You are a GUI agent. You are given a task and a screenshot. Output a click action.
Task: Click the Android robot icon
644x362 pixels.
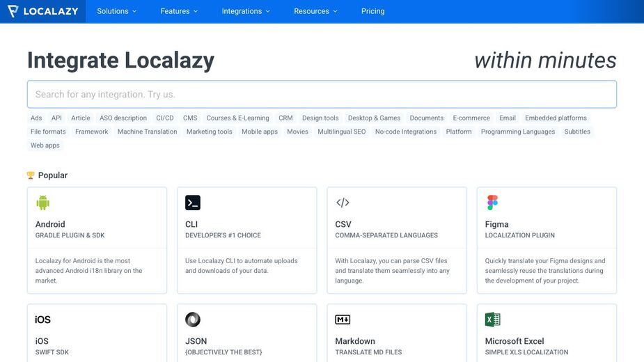pyautogui.click(x=42, y=203)
